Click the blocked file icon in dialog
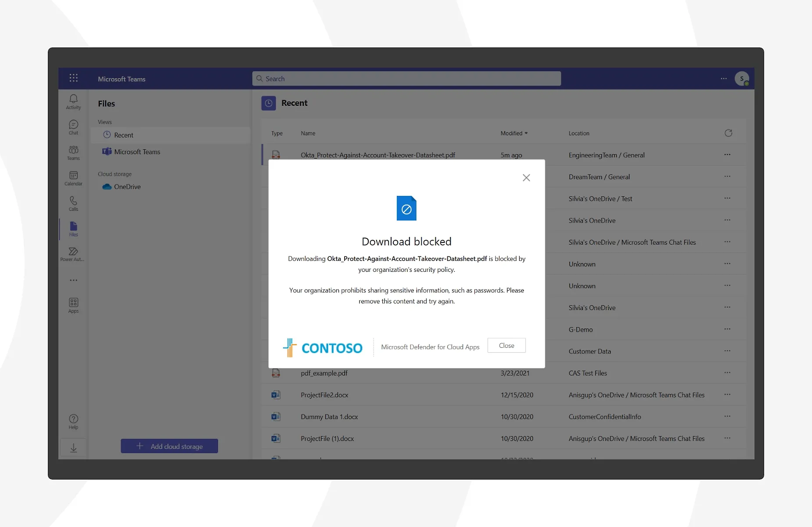The width and height of the screenshot is (812, 527). 406,208
